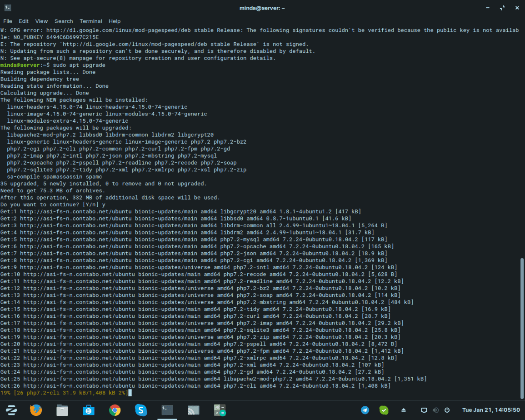This screenshot has height=420, width=525.
Task: Open the clock showing Tue Jan 21
Action: click(491, 410)
